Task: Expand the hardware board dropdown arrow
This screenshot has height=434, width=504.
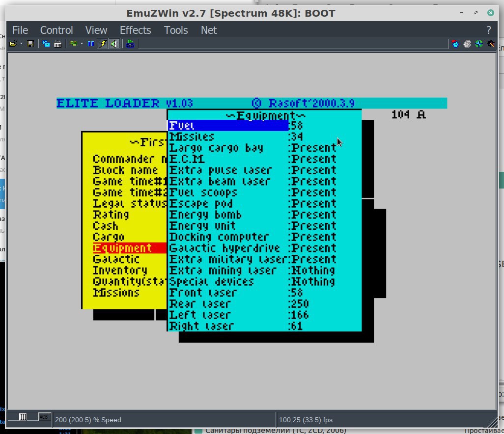Action: click(82, 44)
